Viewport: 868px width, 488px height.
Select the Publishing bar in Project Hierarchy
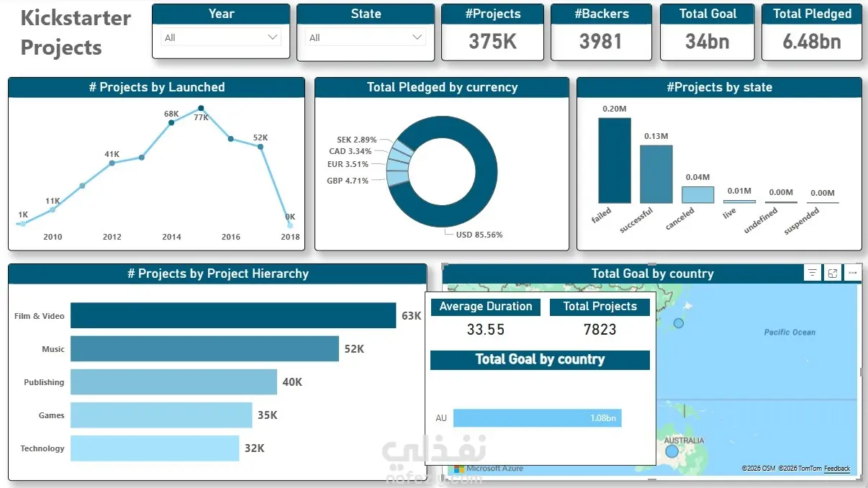coord(173,381)
